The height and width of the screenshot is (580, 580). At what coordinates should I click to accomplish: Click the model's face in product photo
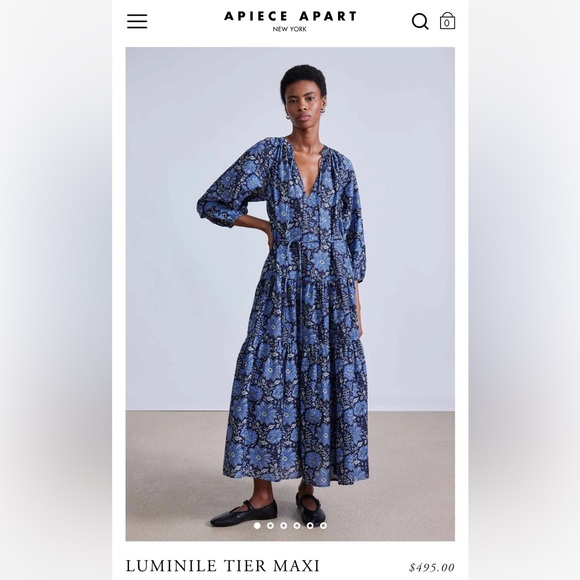[x=304, y=102]
